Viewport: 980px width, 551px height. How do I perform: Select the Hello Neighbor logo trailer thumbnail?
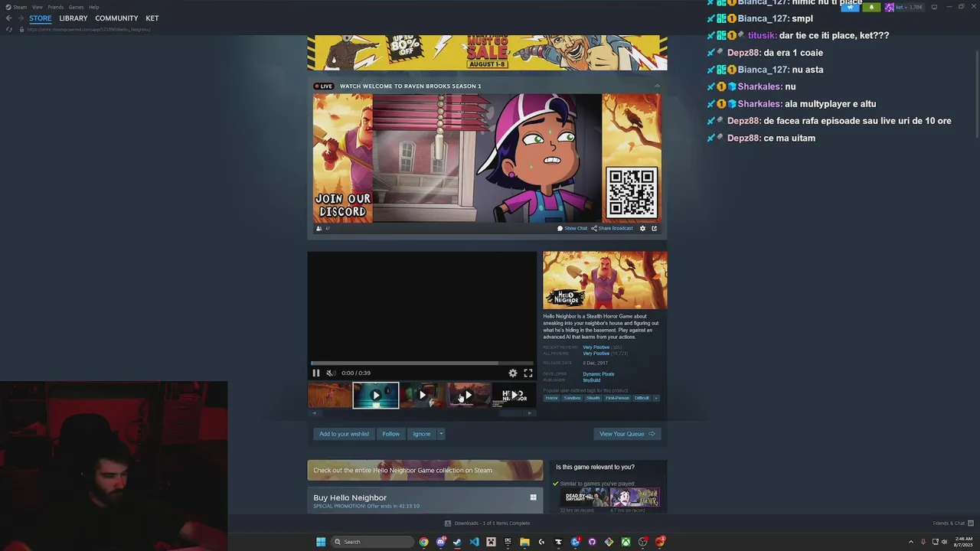point(514,395)
